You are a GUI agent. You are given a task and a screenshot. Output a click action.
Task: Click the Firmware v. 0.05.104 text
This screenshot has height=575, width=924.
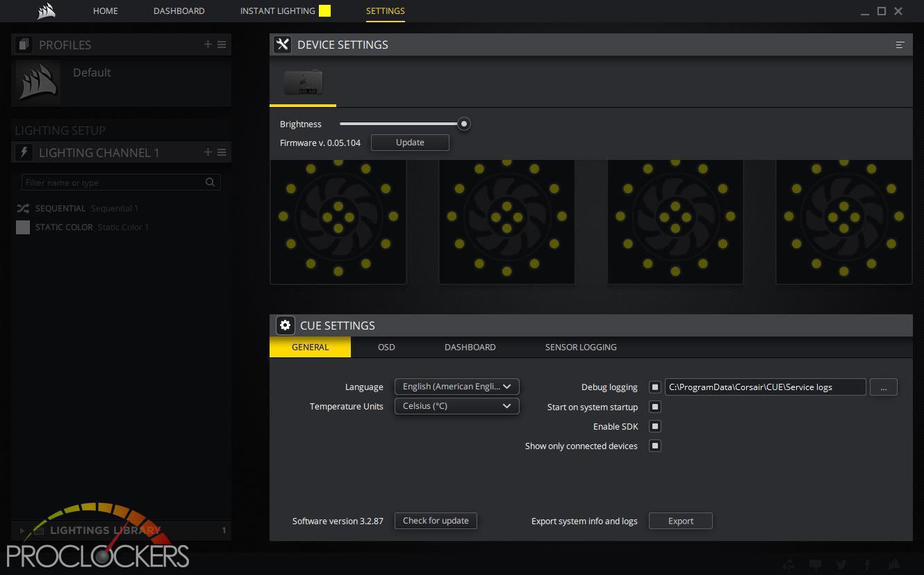(x=320, y=143)
